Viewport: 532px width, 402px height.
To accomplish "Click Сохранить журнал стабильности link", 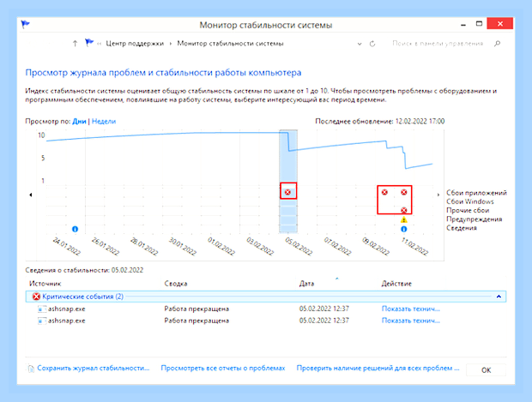I will point(94,368).
